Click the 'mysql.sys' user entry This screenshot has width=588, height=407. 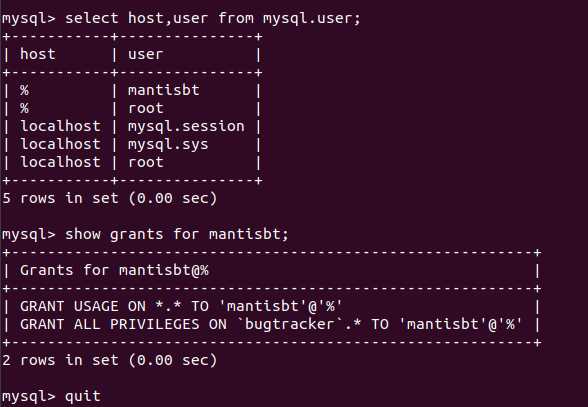click(168, 145)
